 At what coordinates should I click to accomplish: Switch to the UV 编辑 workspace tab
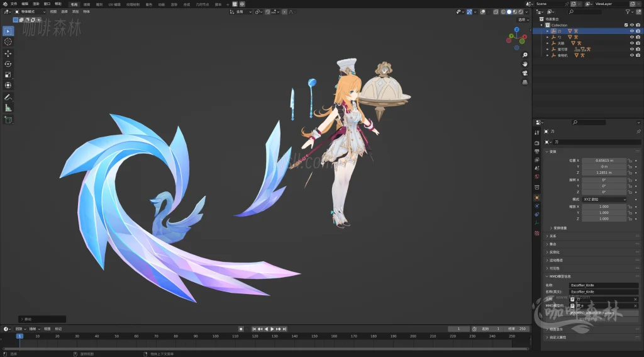tap(114, 4)
